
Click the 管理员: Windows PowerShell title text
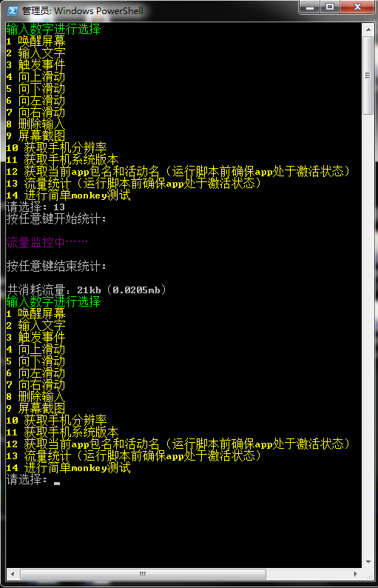(x=82, y=11)
